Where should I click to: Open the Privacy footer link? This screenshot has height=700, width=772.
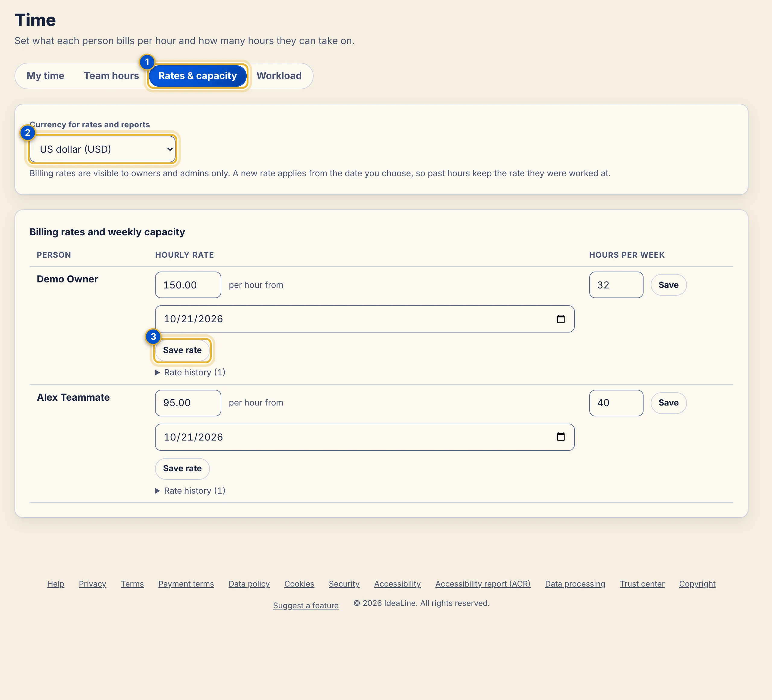click(92, 584)
